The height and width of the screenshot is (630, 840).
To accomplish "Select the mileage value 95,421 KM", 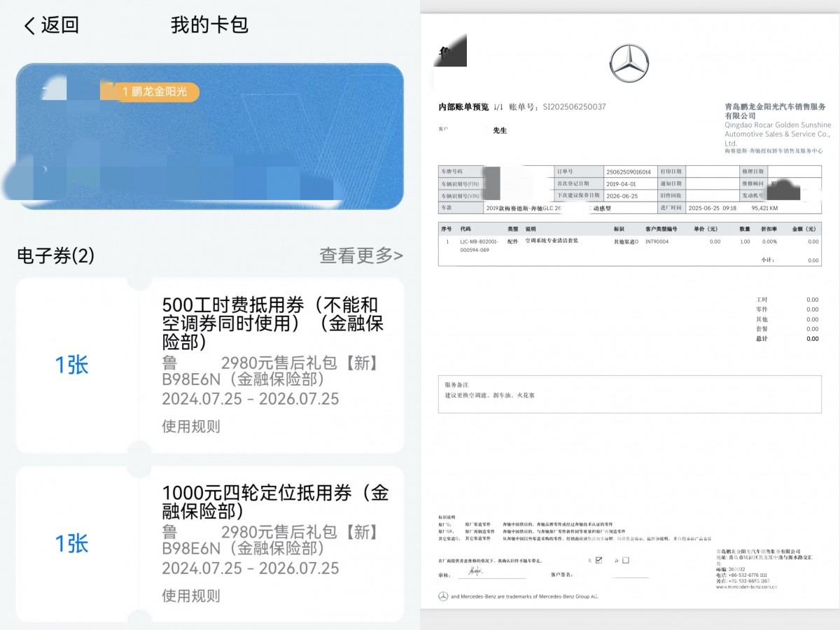I will coord(764,208).
